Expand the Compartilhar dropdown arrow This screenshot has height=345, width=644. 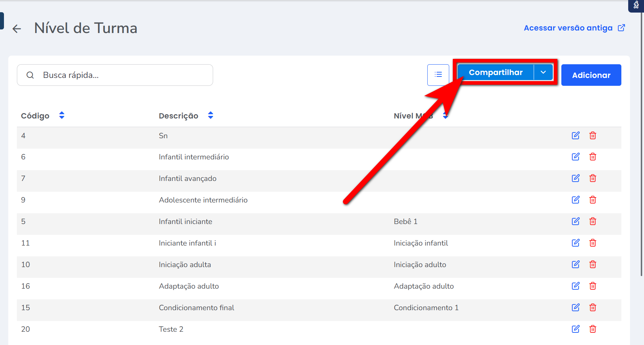tap(543, 73)
